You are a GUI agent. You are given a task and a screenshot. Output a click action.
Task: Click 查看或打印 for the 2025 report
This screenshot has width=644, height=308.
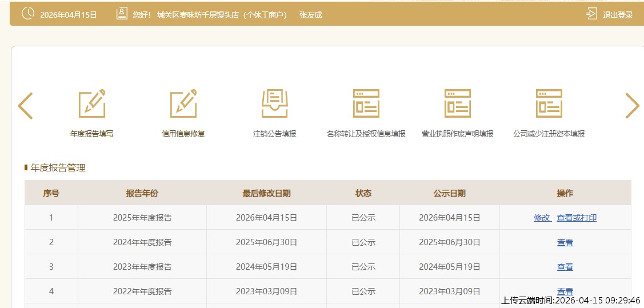tap(577, 218)
